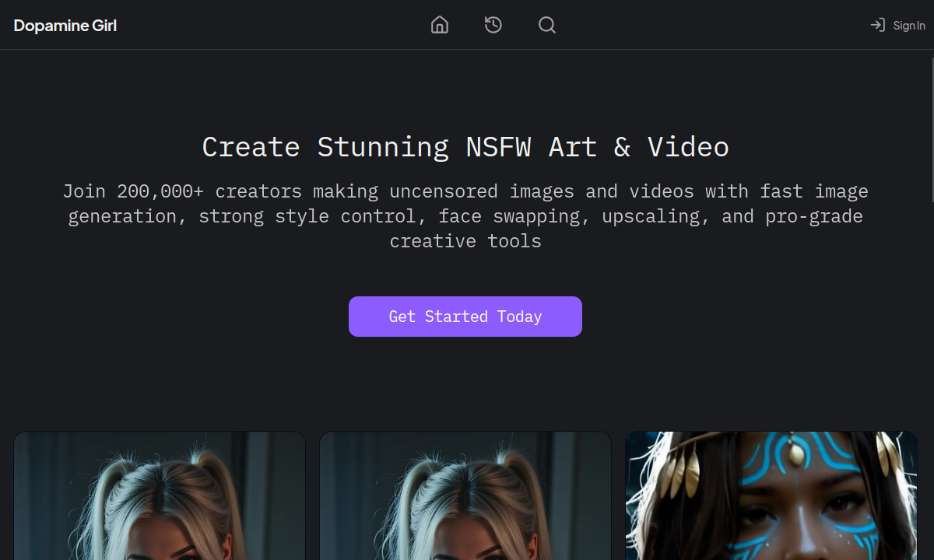Click the Sign In arrow icon
934x560 pixels.
point(877,25)
